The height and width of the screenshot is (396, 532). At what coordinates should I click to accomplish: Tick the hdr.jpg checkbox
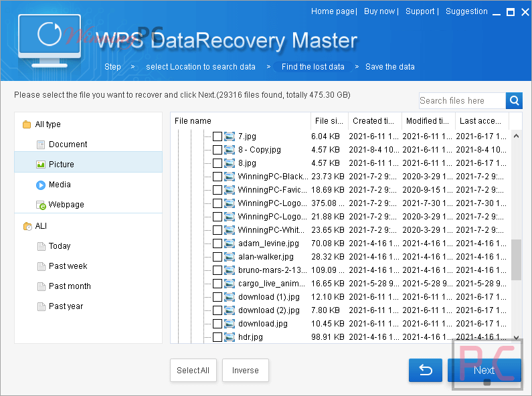point(217,337)
